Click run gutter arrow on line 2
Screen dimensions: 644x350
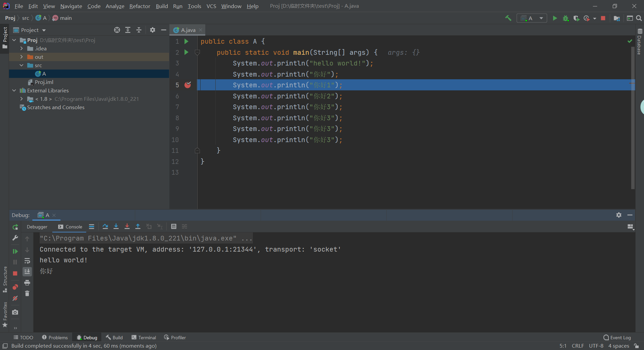point(186,52)
